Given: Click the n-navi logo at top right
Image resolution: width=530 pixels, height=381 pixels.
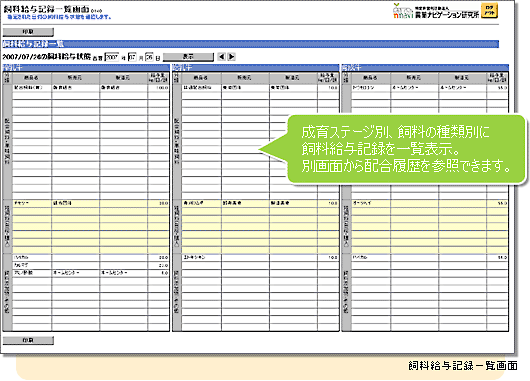Looking at the screenshot, I should [403, 11].
